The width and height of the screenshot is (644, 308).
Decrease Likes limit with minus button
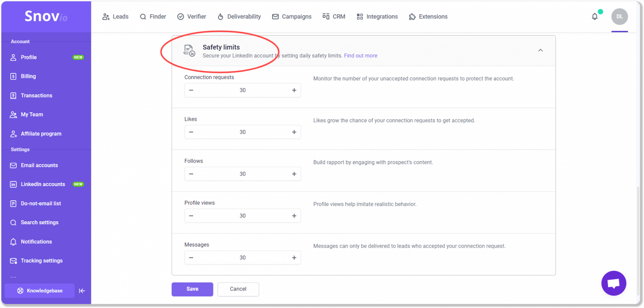191,132
